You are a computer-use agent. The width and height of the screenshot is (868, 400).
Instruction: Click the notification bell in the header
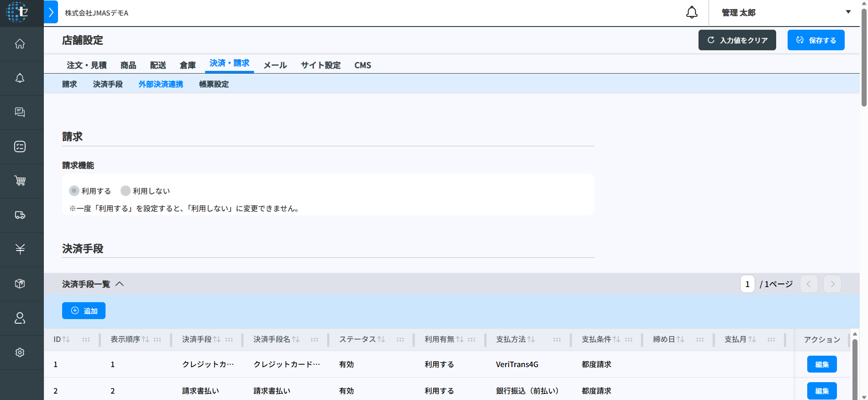tap(692, 13)
